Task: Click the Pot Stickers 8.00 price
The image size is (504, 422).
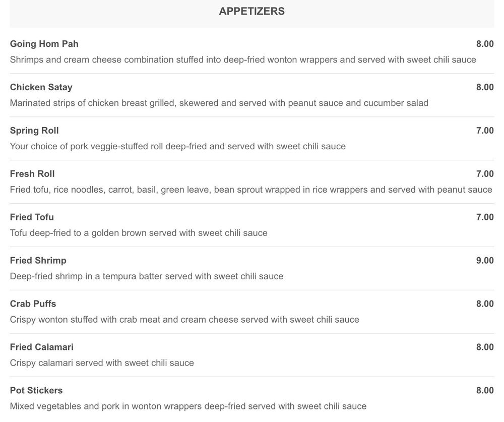Action: tap(485, 391)
